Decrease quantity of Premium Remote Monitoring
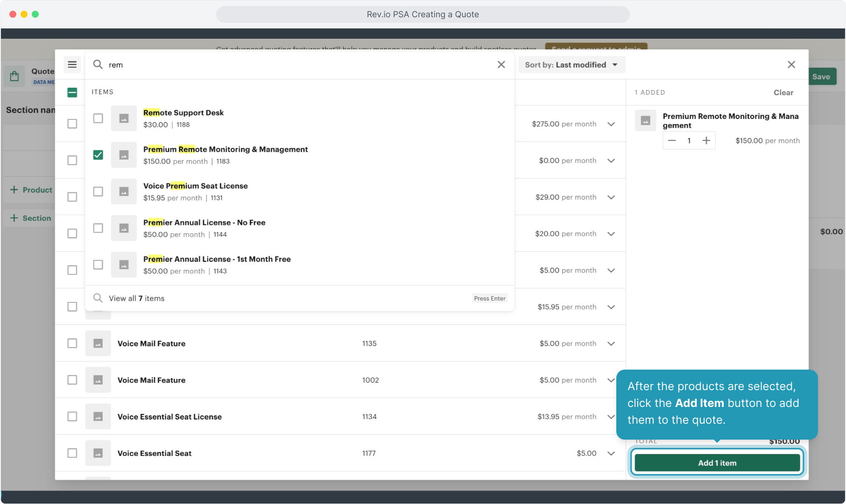This screenshot has height=504, width=846. click(672, 140)
